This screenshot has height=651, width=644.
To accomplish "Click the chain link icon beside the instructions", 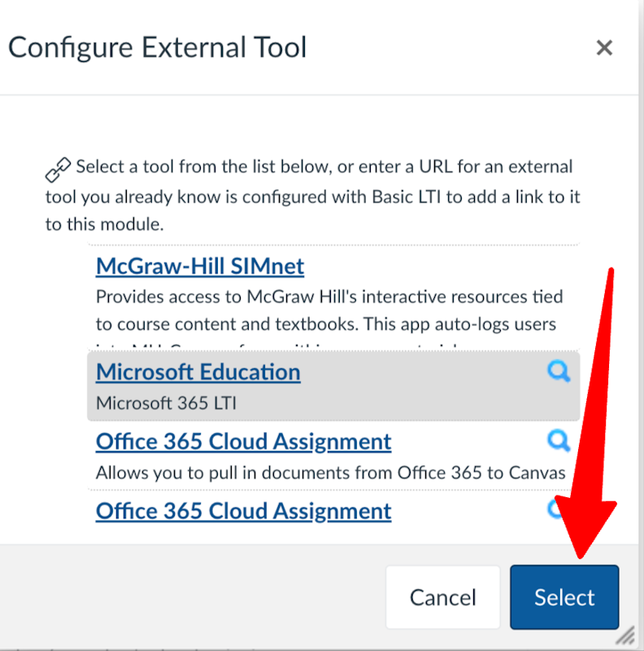I will (58, 170).
